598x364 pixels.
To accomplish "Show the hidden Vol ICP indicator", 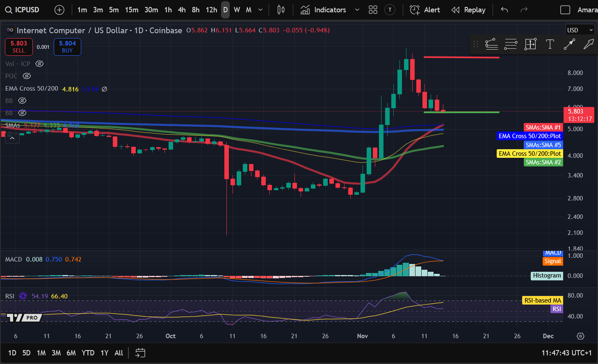I will (39, 64).
